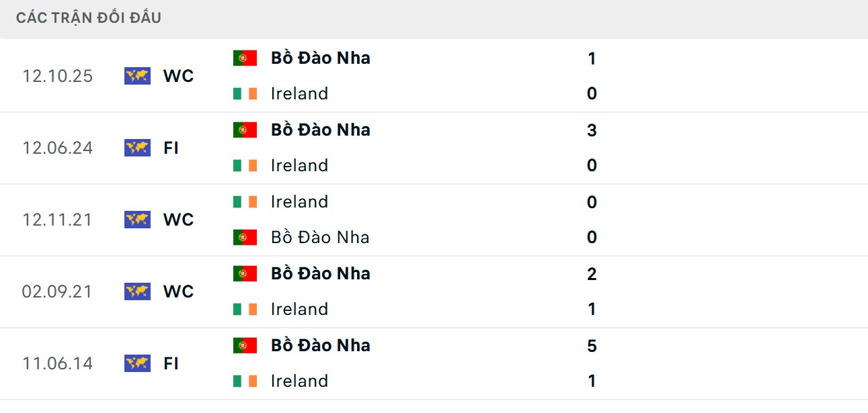Click the Các Trận Đối Đầu section header
868x413 pixels.
[x=89, y=18]
